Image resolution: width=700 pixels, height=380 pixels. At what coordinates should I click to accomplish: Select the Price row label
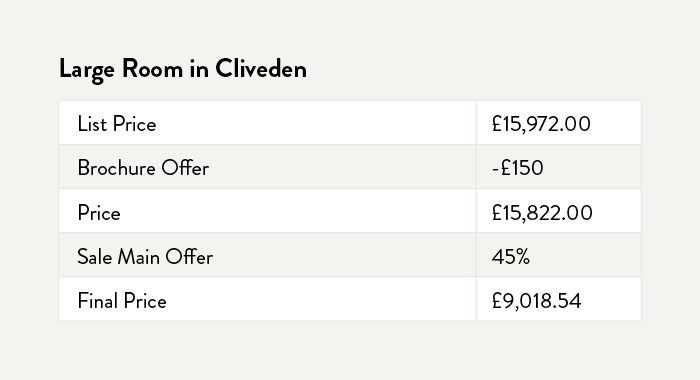tap(99, 213)
